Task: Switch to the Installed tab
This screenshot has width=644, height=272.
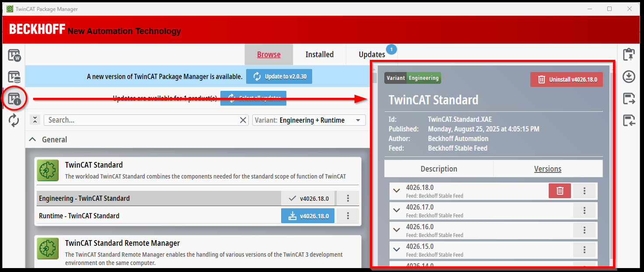Action: point(319,55)
